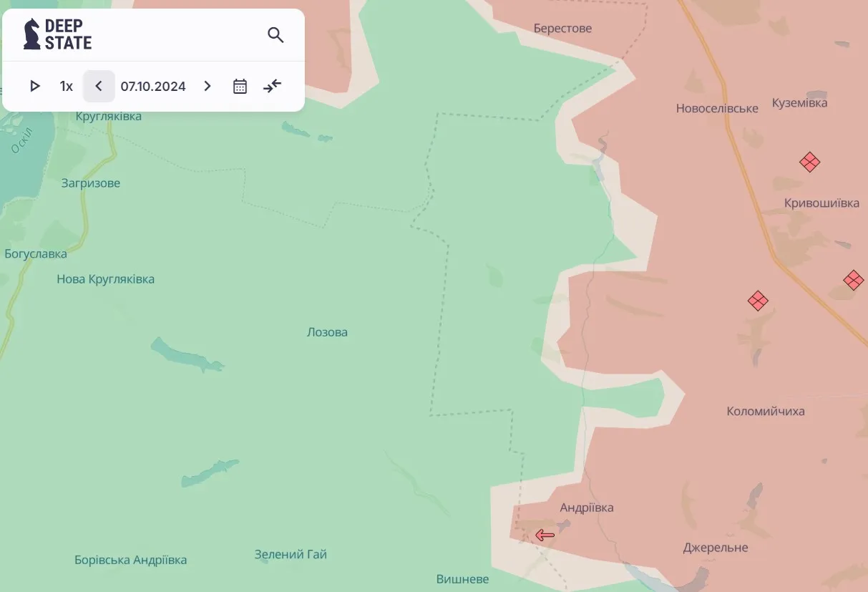The image size is (868, 592).
Task: Open the map search magnifier
Action: click(275, 35)
